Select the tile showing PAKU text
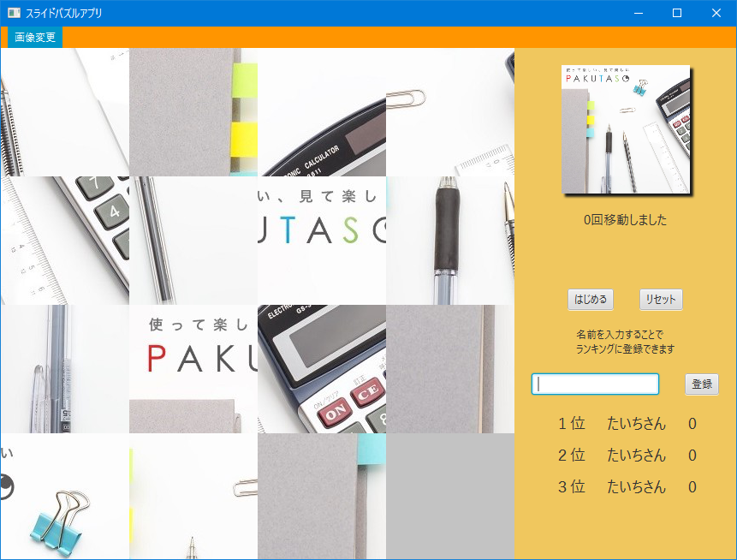The image size is (737, 560). point(193,369)
